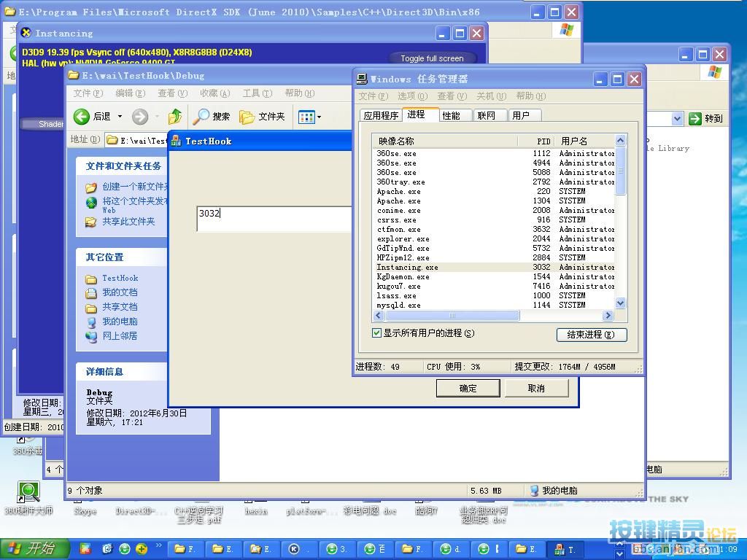This screenshot has width=747, height=560.
Task: Open address dropdown in background Explorer
Action: tap(677, 119)
